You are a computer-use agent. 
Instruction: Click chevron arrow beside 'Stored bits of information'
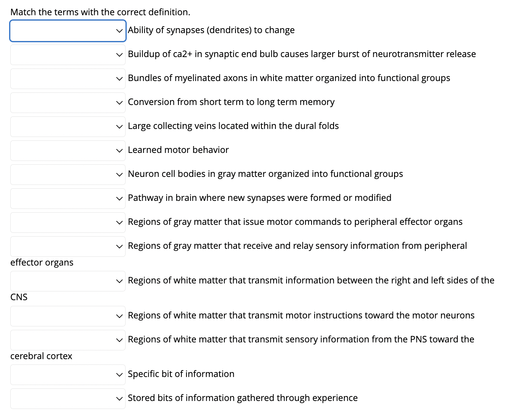tap(119, 399)
